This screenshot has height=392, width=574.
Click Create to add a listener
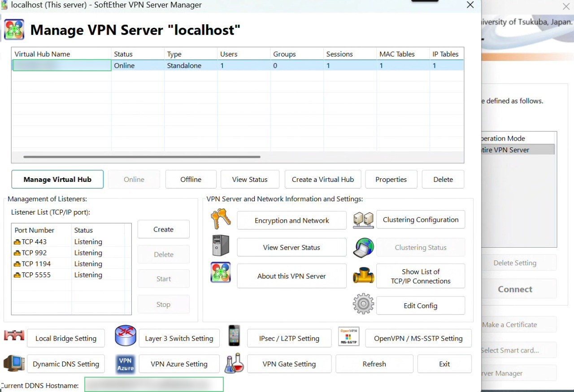(x=163, y=229)
